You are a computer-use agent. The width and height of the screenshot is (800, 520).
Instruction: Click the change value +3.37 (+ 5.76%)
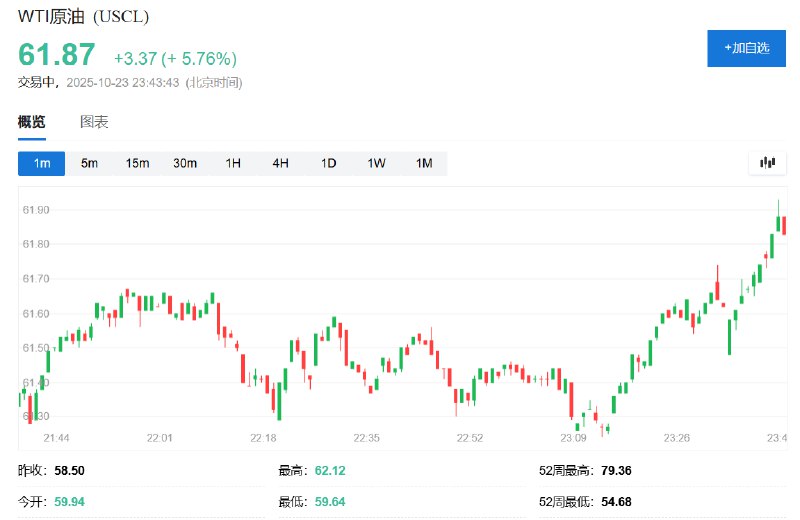click(175, 59)
